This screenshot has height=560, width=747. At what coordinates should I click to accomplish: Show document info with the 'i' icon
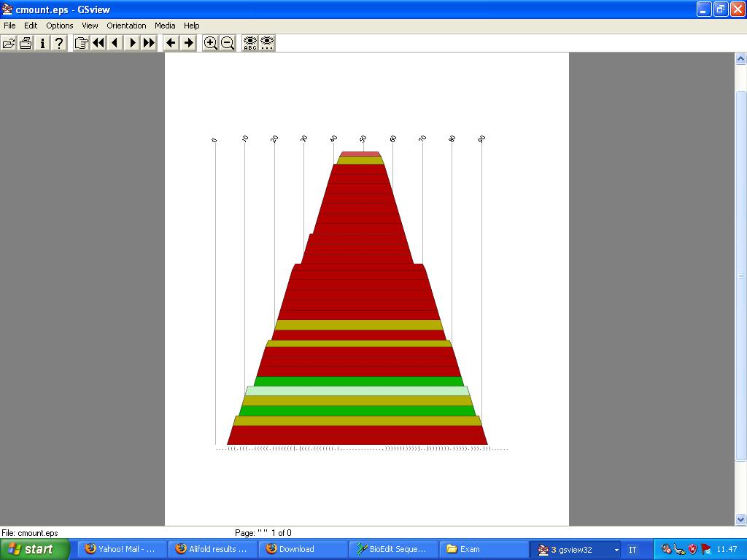pos(42,43)
